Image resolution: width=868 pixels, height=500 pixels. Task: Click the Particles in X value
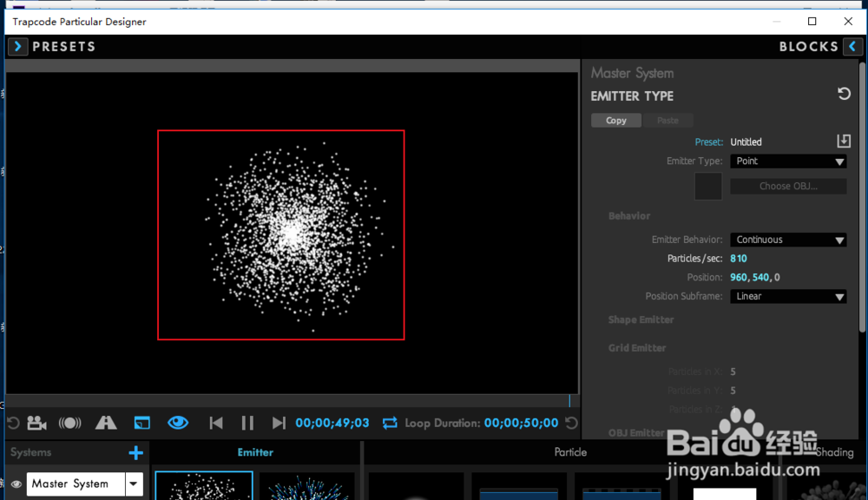733,372
